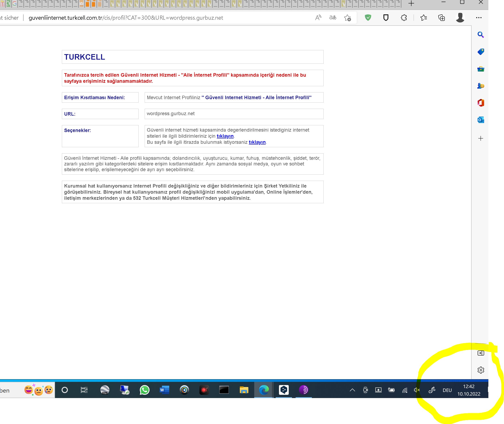Open the green AdGuard shield extension
The image size is (504, 424).
coord(368,18)
